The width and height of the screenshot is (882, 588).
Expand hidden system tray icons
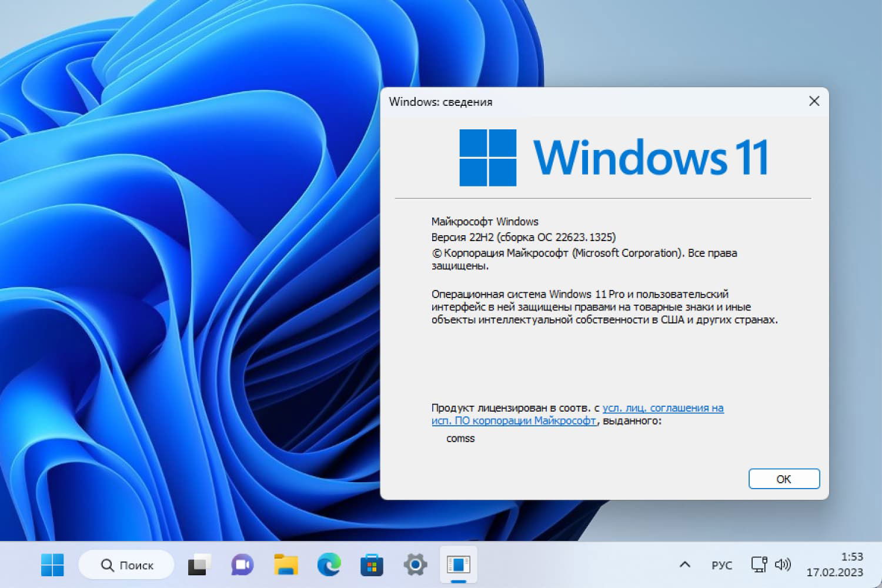(684, 564)
